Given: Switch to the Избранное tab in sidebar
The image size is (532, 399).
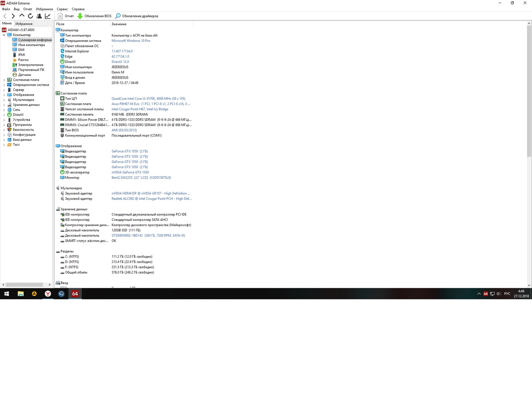Looking at the screenshot, I should tap(24, 24).
